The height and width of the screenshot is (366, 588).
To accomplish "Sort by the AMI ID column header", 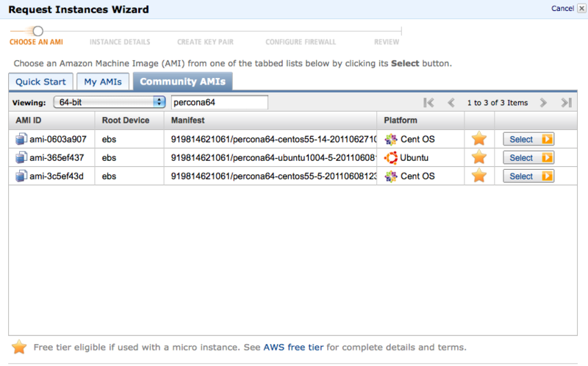I will click(51, 121).
